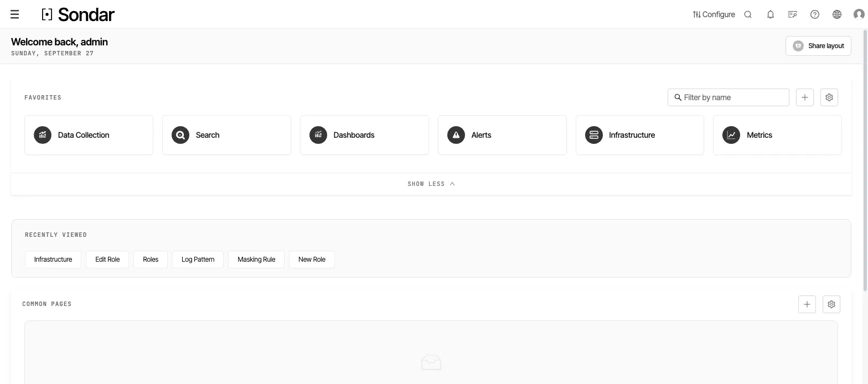The width and height of the screenshot is (868, 384).
Task: Click the "Welcome back, admin" heading
Action: point(59,42)
